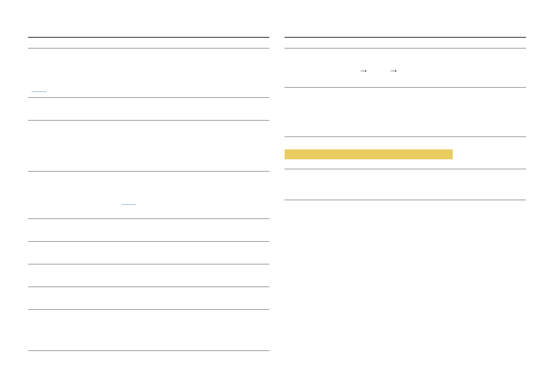Open the blue underlined link in left table

[x=39, y=91]
